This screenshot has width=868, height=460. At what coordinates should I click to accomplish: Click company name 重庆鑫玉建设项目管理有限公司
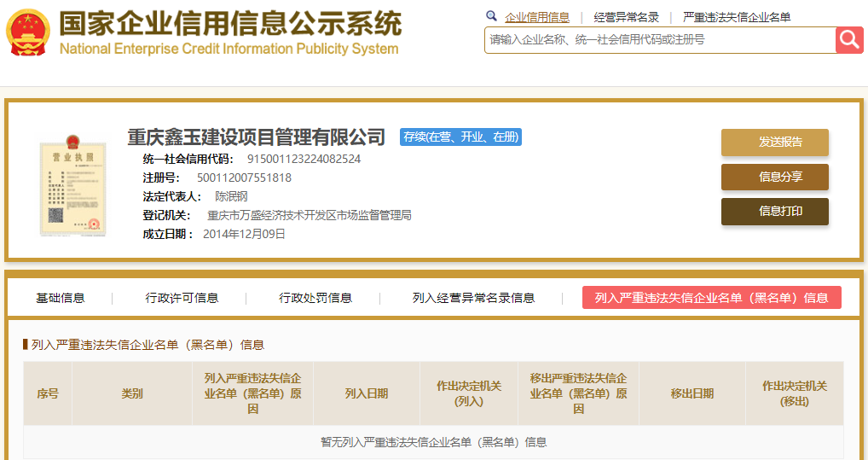coord(257,137)
